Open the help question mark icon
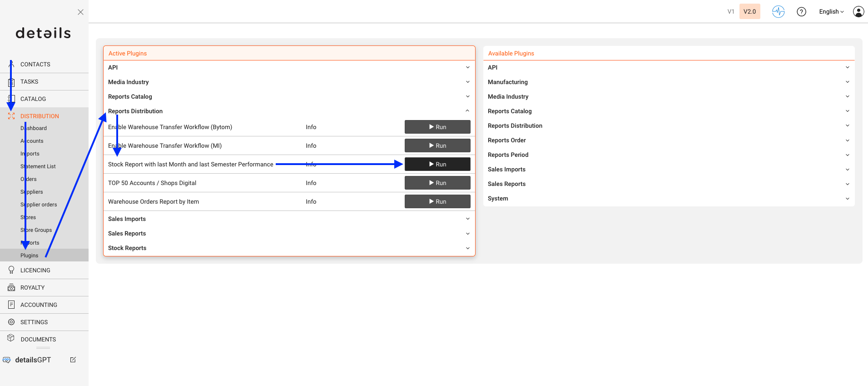 click(802, 12)
